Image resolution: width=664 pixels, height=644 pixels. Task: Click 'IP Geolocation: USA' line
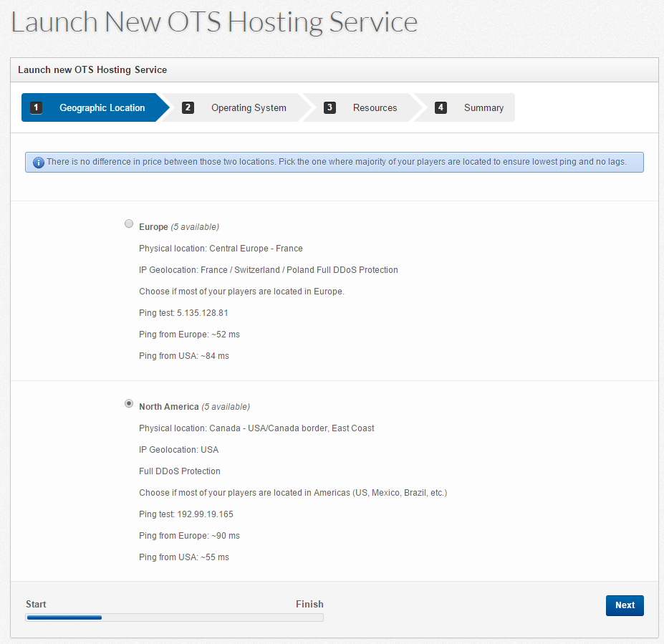(178, 450)
